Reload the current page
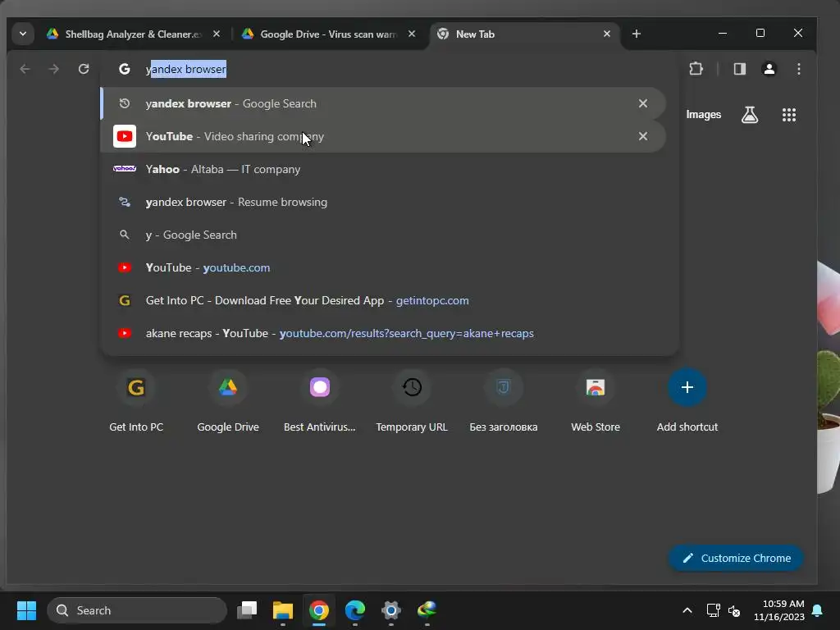The image size is (840, 630). coord(84,69)
